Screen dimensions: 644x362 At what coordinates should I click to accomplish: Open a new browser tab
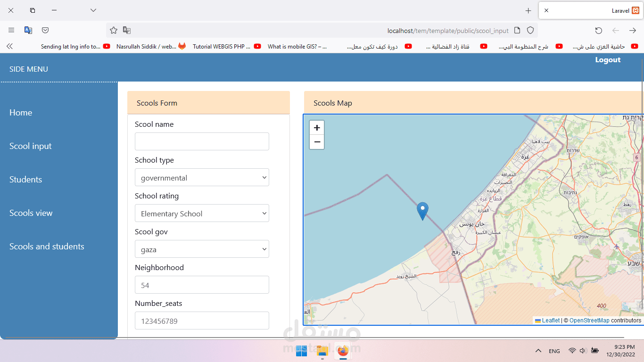point(528,10)
